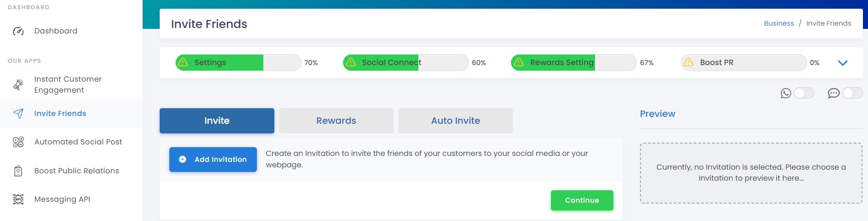
Task: Switch to the Rewards tab
Action: pyautogui.click(x=336, y=121)
